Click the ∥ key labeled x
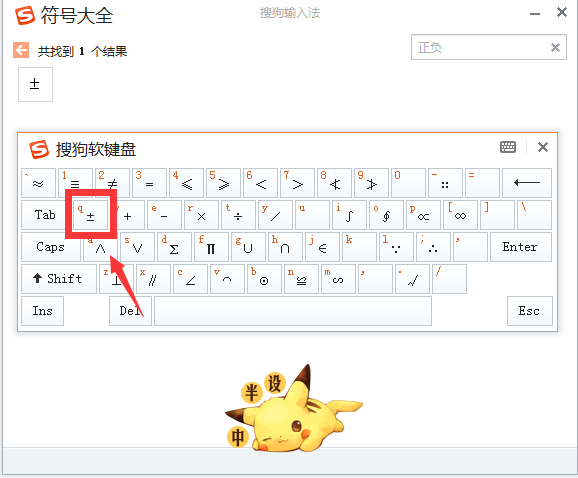578x478 pixels. click(154, 279)
